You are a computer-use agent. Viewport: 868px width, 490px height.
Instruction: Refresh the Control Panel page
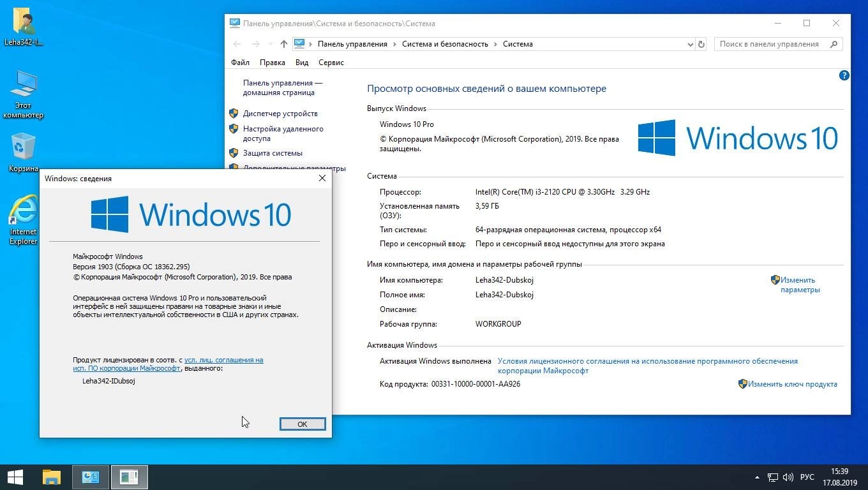coord(701,44)
